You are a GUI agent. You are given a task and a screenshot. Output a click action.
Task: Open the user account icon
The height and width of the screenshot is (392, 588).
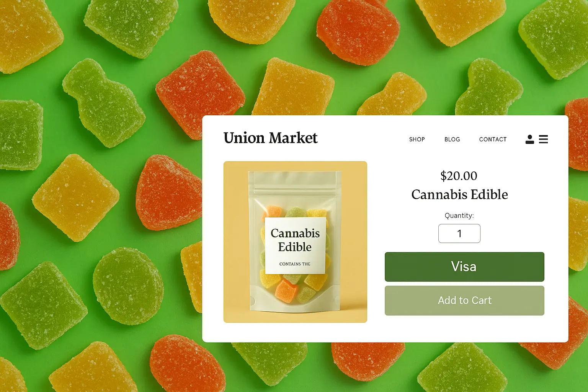click(530, 139)
